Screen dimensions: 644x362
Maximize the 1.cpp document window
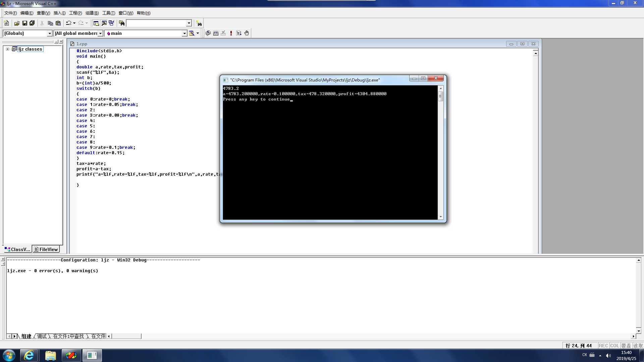(x=522, y=44)
